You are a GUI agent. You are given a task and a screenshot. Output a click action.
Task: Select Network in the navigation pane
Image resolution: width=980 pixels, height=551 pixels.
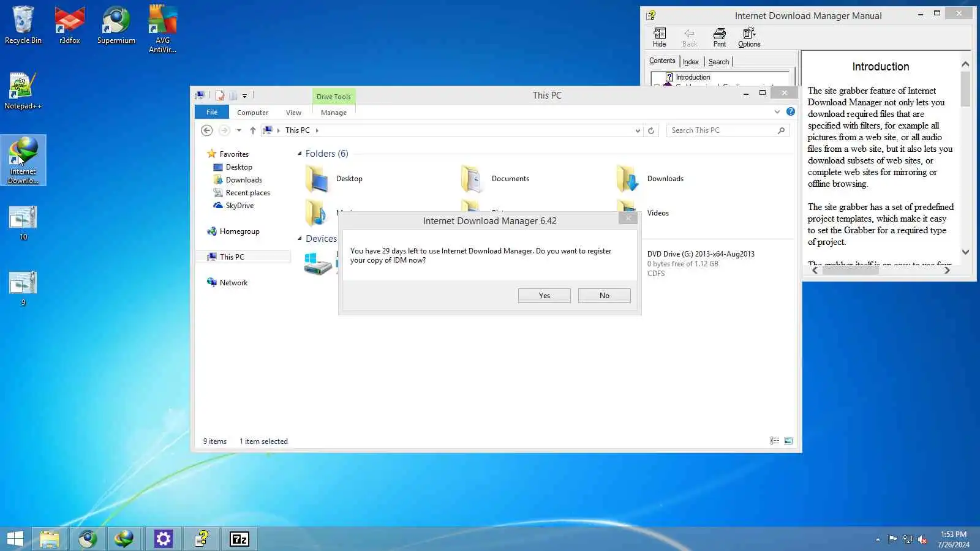(x=233, y=283)
